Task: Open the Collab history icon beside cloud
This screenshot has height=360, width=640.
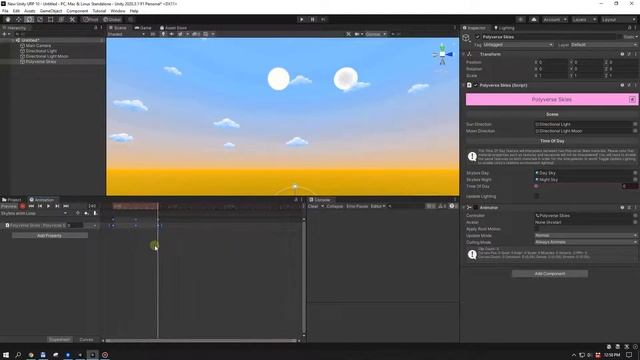Action: pyautogui.click(x=520, y=19)
